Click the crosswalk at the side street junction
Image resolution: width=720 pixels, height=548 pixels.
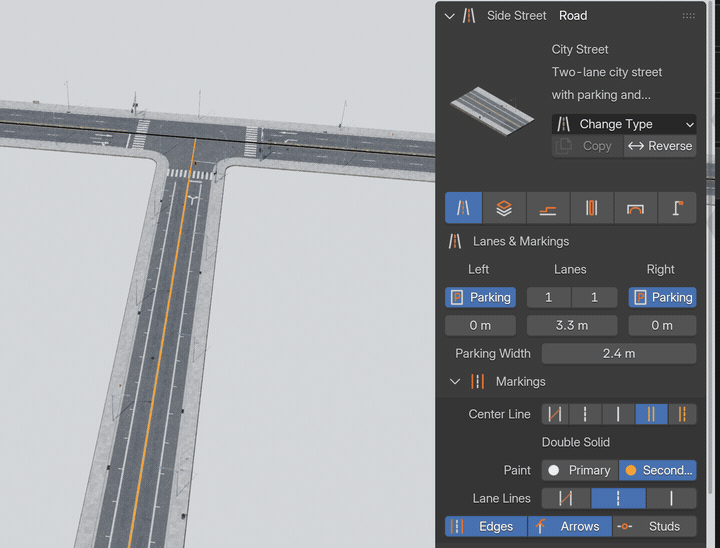pos(190,174)
